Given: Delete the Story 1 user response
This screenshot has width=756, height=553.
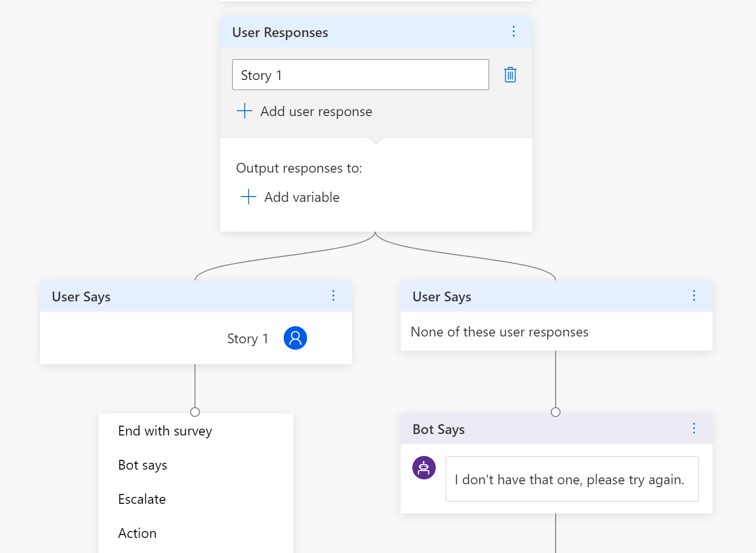Looking at the screenshot, I should (x=510, y=75).
